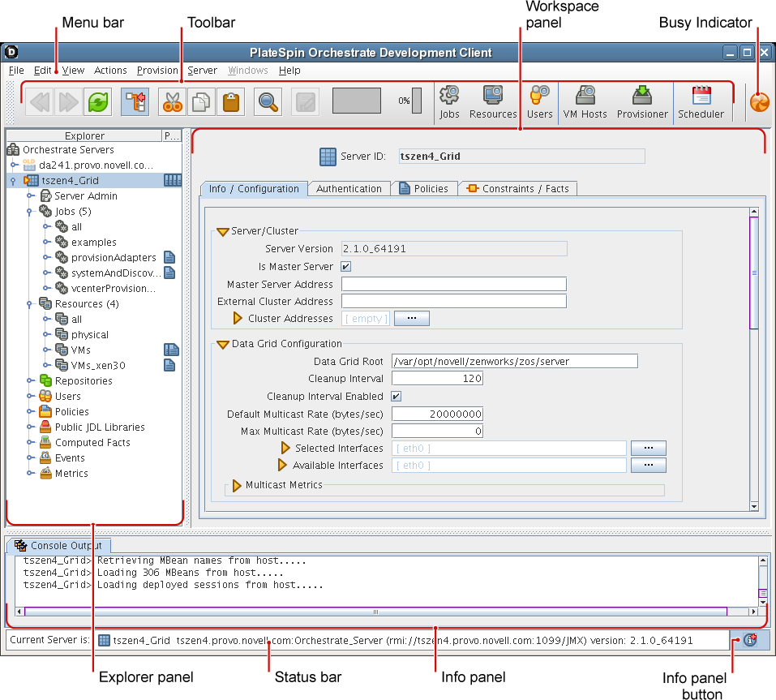Expand the Multicast Metrics section
Image resolution: width=776 pixels, height=700 pixels.
tap(237, 485)
